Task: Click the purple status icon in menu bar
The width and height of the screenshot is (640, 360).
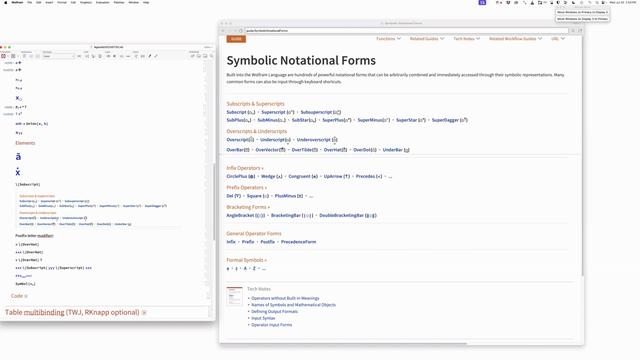Action: coord(482,2)
